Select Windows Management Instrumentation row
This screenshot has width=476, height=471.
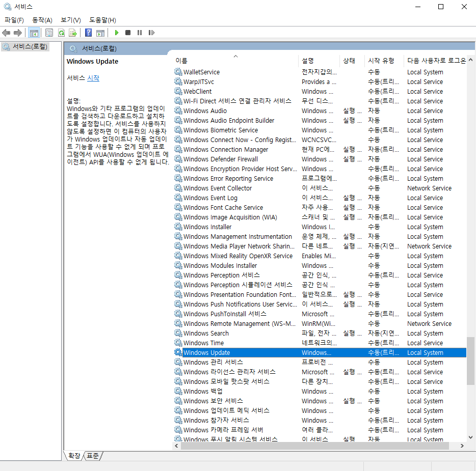(320, 236)
